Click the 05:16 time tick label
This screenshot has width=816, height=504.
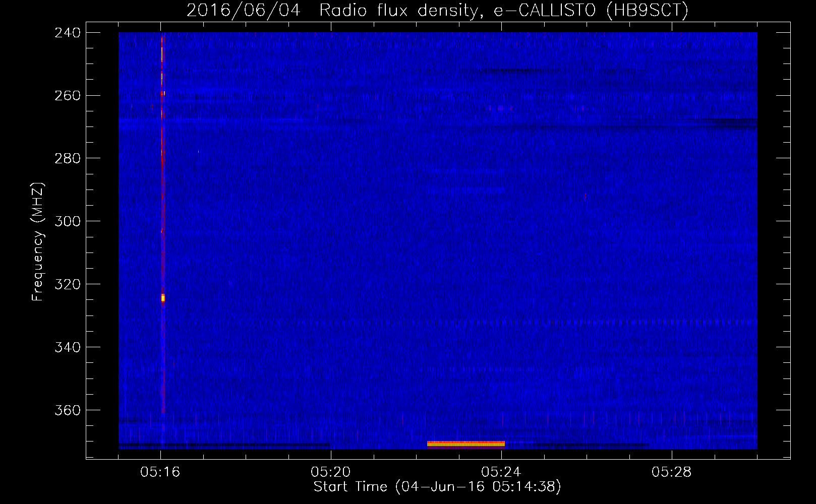(x=160, y=472)
